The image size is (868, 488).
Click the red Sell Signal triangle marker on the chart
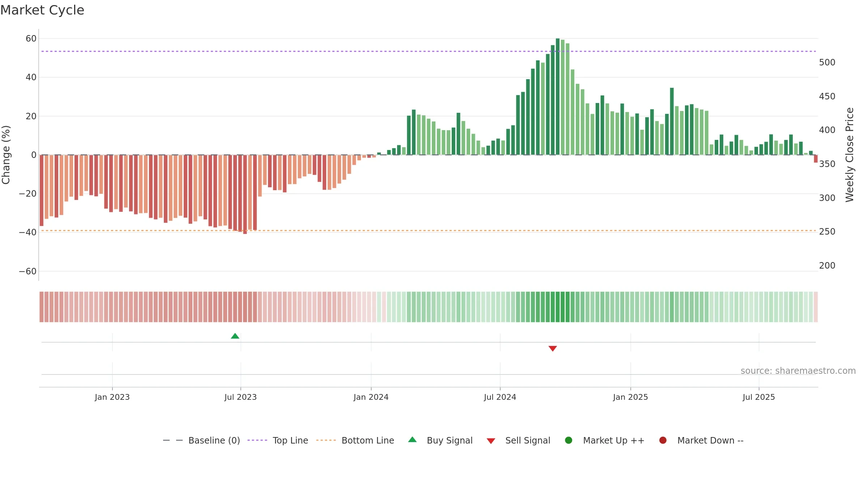553,348
